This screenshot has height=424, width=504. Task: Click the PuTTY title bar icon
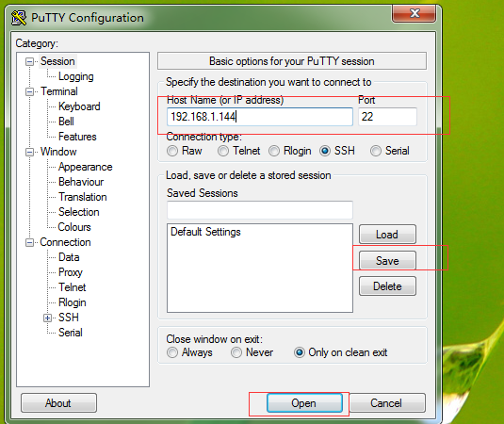pos(19,18)
